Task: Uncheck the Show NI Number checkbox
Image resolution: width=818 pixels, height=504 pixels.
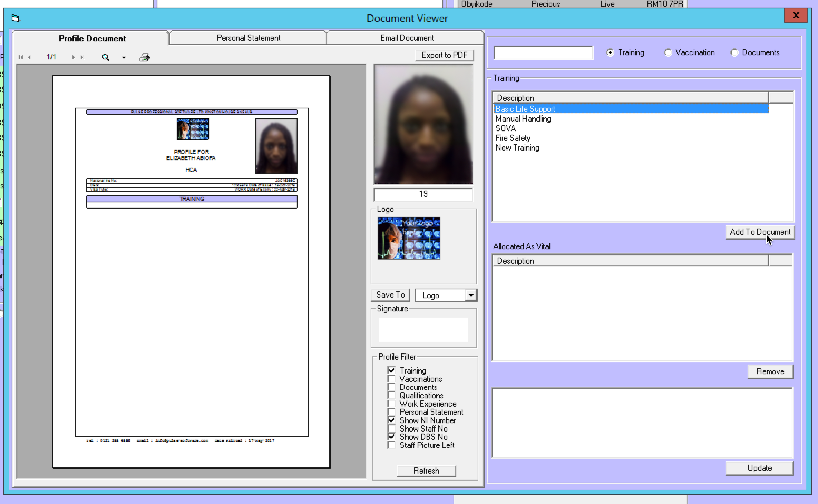Action: pos(391,420)
